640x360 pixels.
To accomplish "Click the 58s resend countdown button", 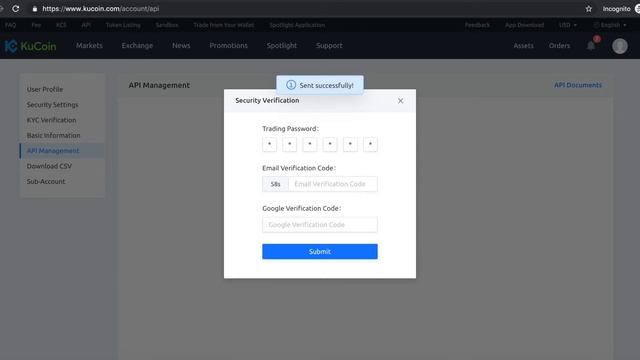I will click(x=276, y=184).
